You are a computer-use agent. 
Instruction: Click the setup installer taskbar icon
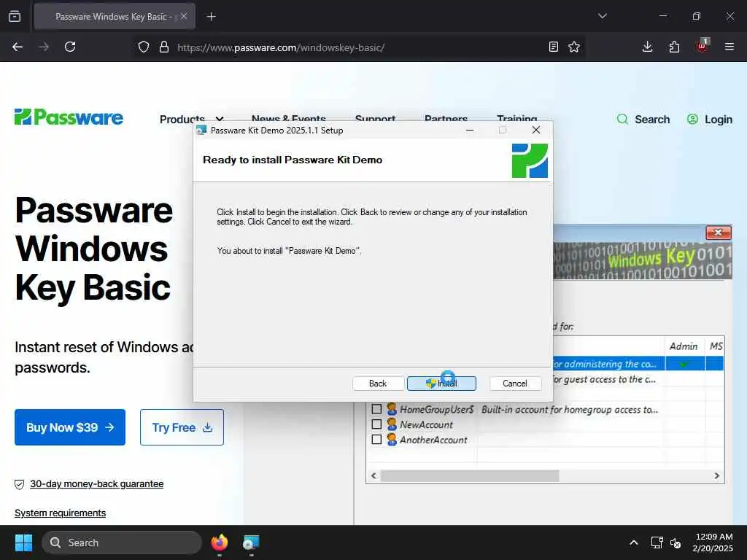(251, 542)
